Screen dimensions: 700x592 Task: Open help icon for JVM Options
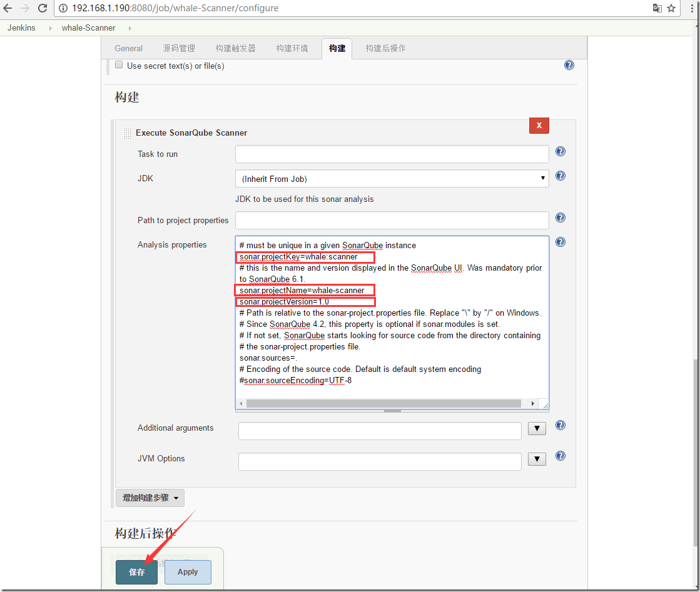coord(561,456)
